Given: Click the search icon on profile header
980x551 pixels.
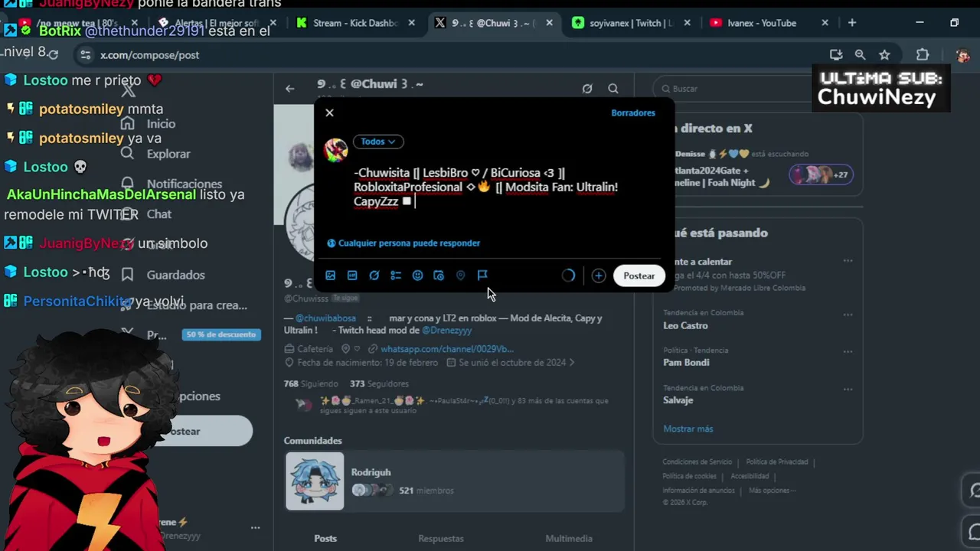Looking at the screenshot, I should pos(613,89).
